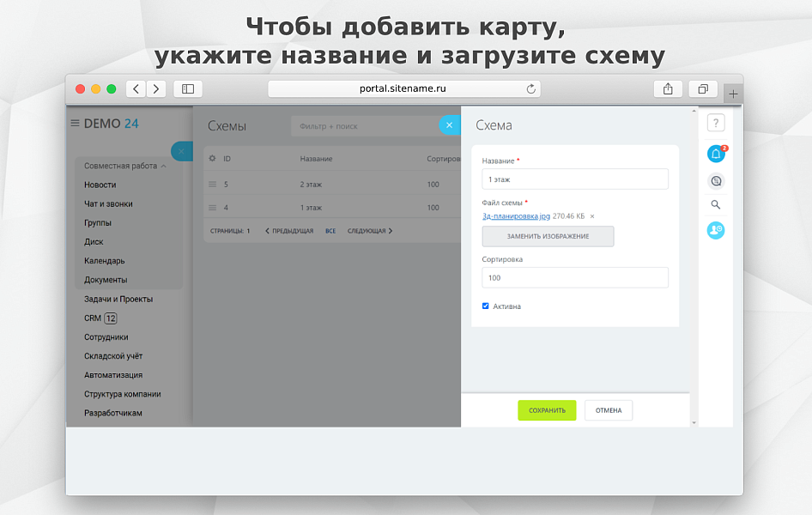Click the Сортировка input showing 100
812x515 pixels.
pos(575,277)
